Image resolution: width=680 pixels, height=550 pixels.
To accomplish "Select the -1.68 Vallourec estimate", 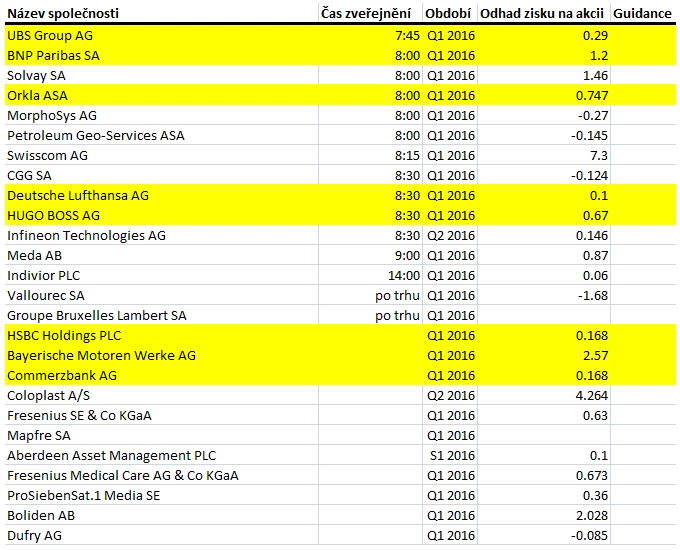I will (593, 295).
